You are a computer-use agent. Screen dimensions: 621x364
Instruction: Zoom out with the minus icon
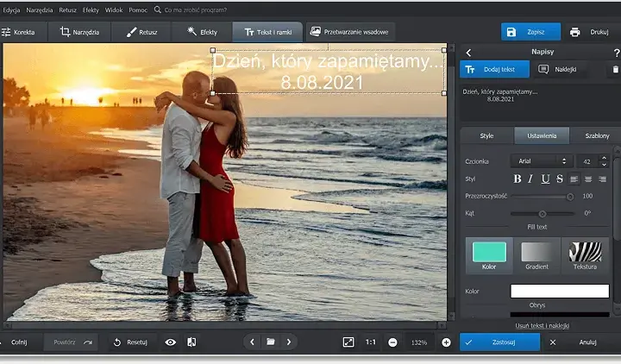click(392, 342)
